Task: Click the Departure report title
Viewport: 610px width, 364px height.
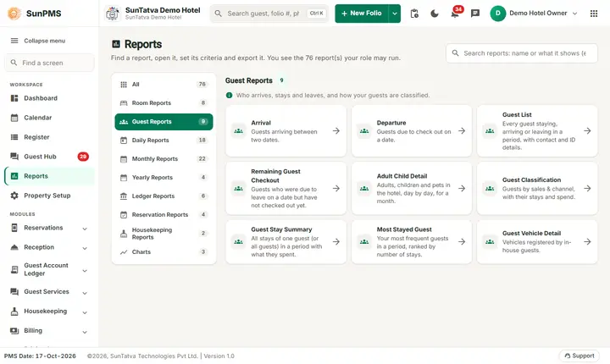Action: 391,123
